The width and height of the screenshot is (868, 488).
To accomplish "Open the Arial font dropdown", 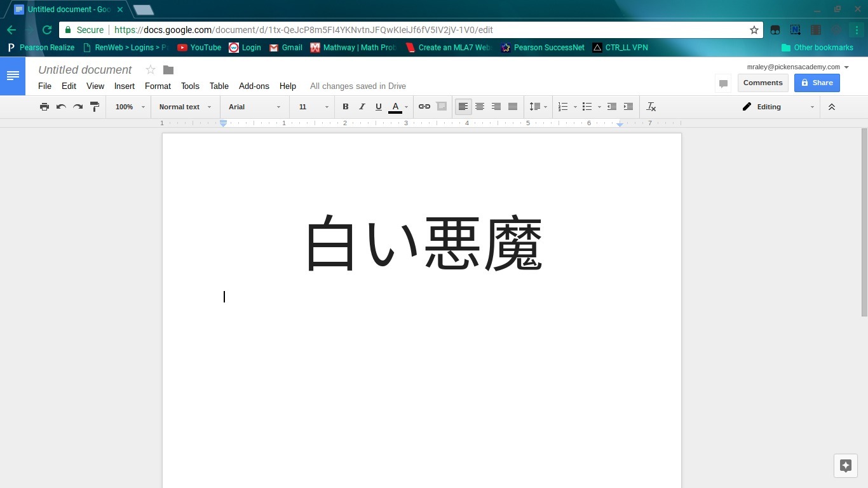I will pyautogui.click(x=254, y=107).
